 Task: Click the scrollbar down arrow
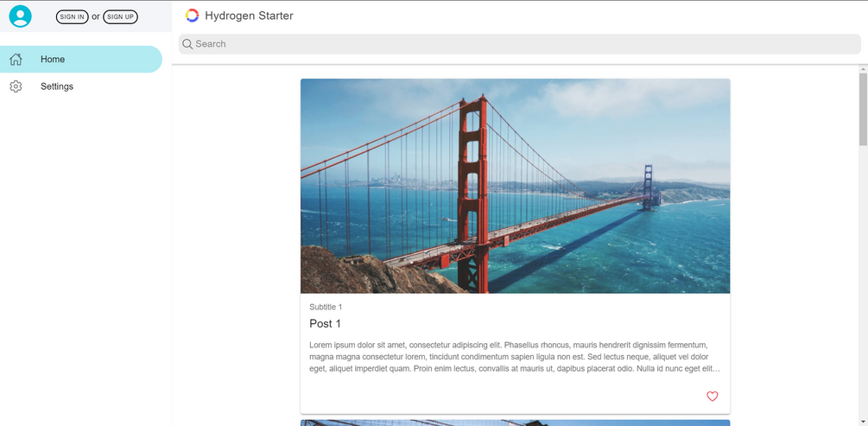tap(863, 423)
